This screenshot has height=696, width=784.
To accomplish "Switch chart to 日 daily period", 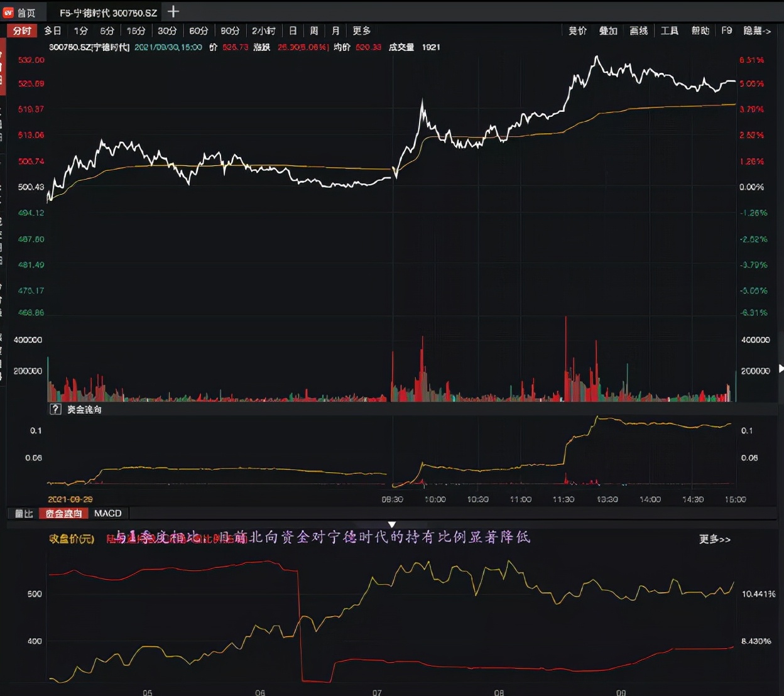I will [293, 31].
